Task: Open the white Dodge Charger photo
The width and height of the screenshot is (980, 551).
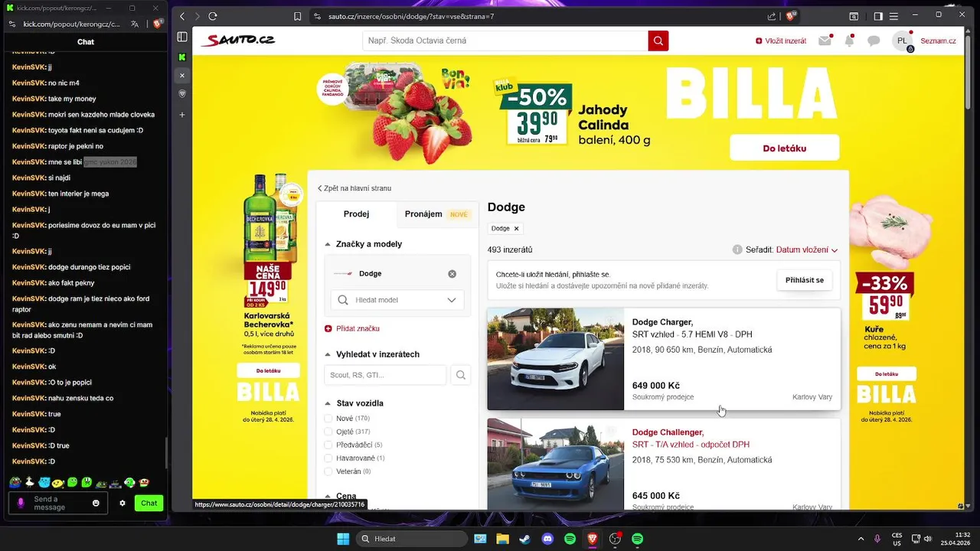Action: (556, 359)
